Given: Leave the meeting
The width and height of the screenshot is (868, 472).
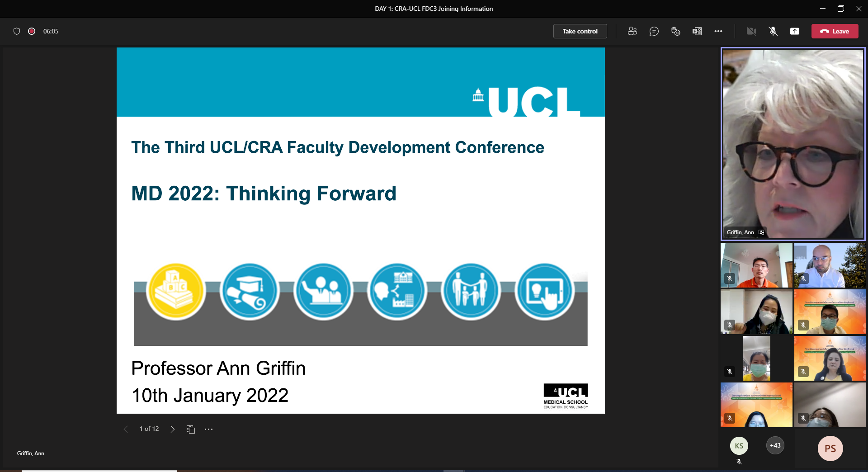Looking at the screenshot, I should pyautogui.click(x=835, y=31).
